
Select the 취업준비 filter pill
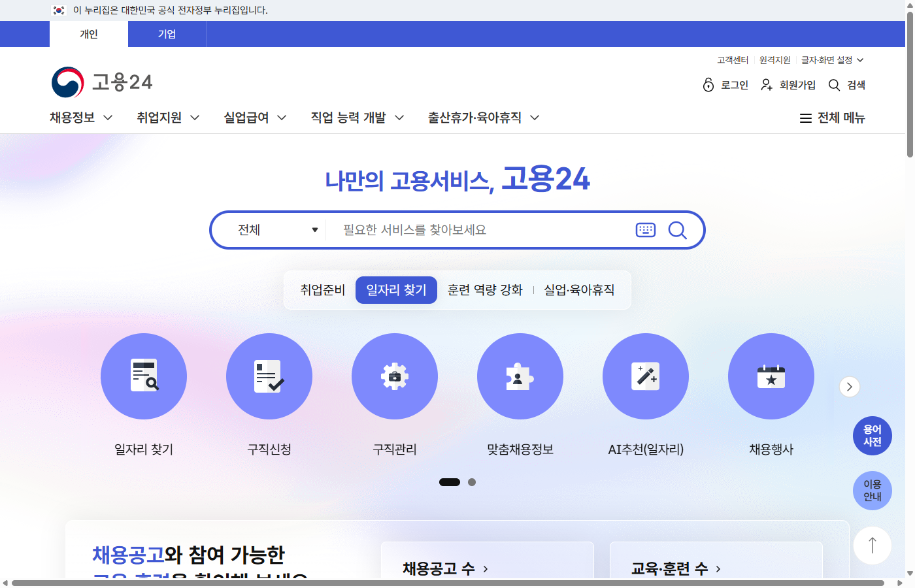point(323,289)
